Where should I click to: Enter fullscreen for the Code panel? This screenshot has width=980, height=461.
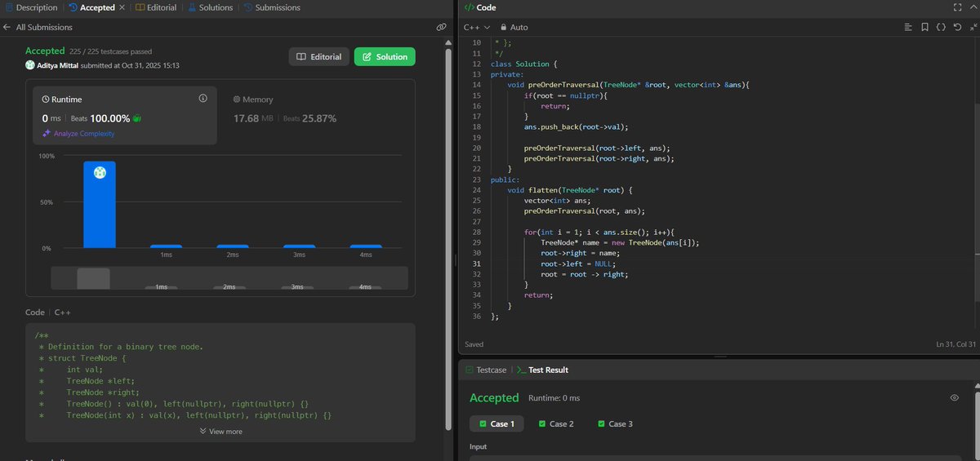coord(958,7)
